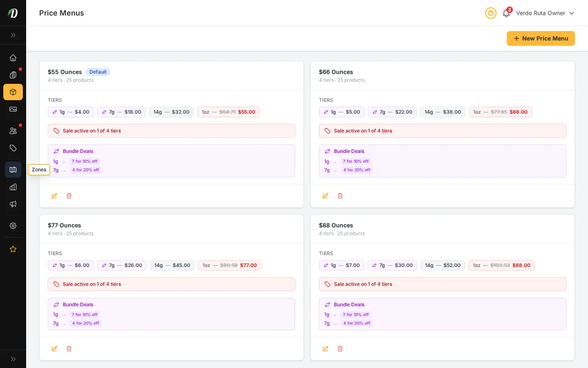
Task: Edit the $88 Ounces price menu
Action: point(325,349)
